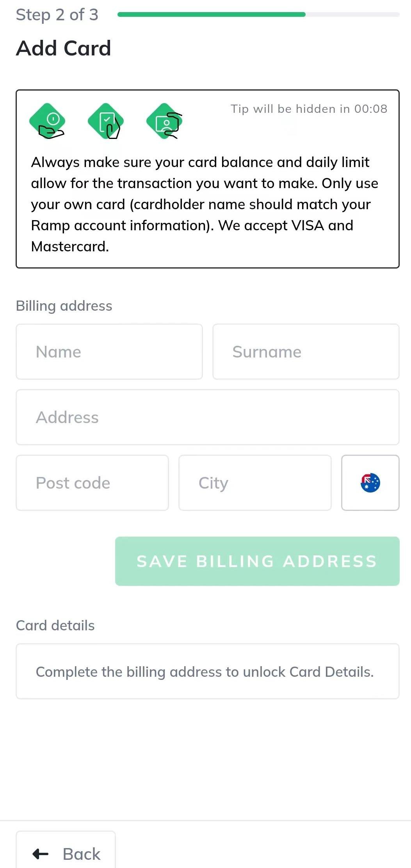The width and height of the screenshot is (411, 868).
Task: Click the City input box
Action: click(255, 483)
